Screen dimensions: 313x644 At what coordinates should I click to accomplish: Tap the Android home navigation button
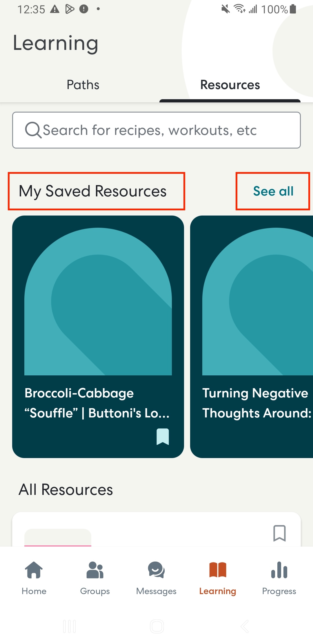[x=157, y=626]
